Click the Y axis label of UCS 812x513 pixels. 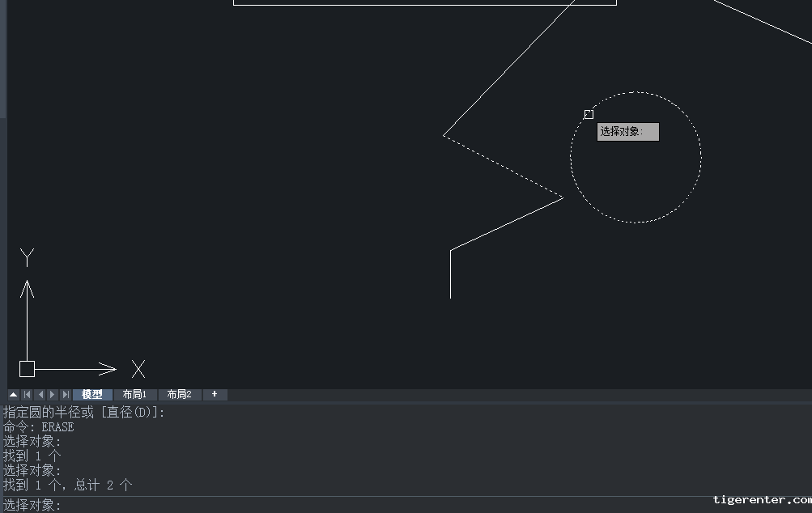27,258
